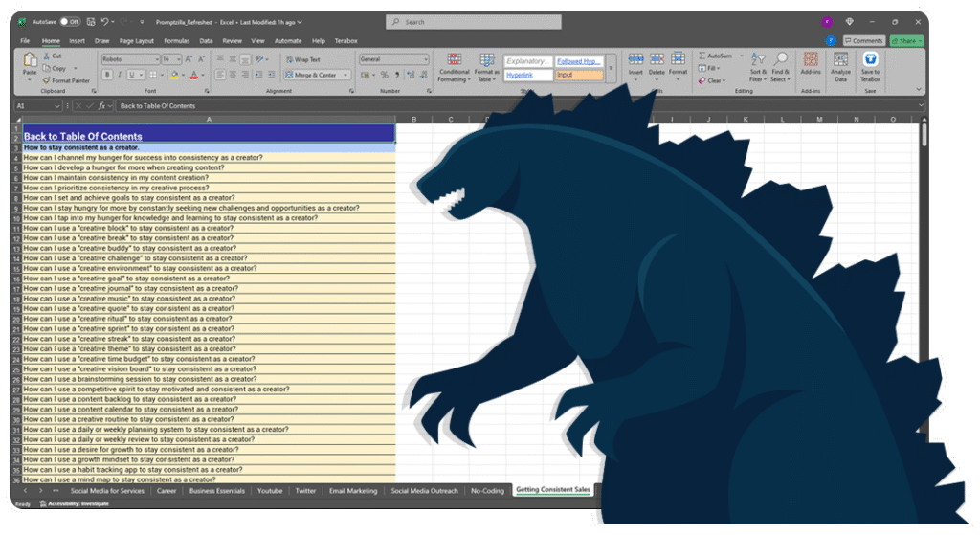Apply the Hyperlink cell style
Screen dimensions: 980x535
[528, 75]
